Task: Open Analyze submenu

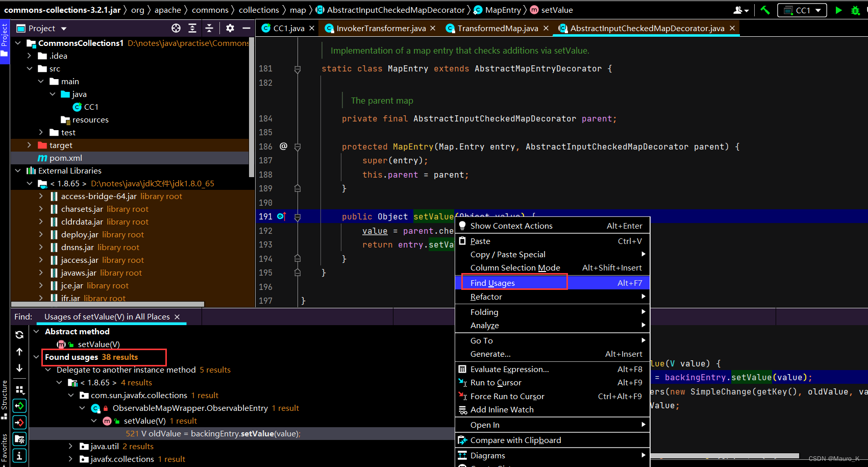Action: 552,325
